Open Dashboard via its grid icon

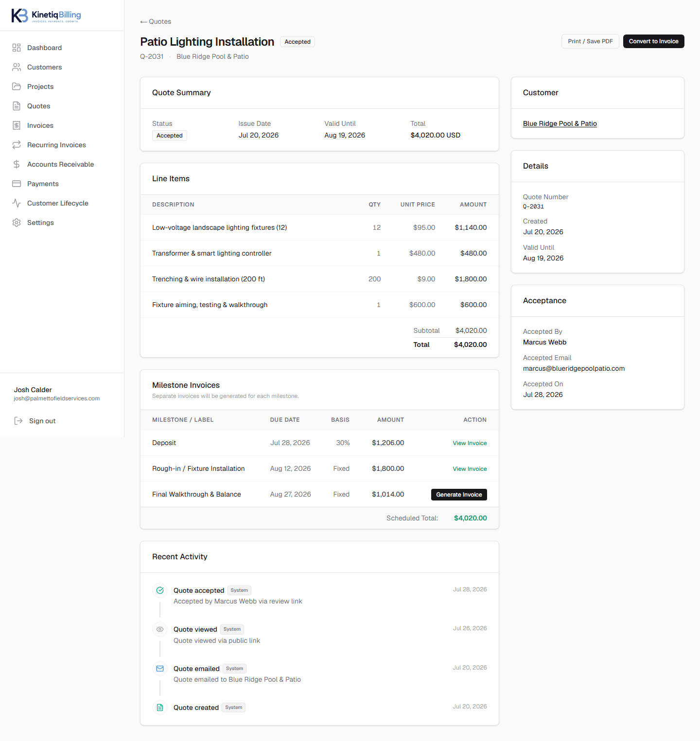tap(17, 48)
